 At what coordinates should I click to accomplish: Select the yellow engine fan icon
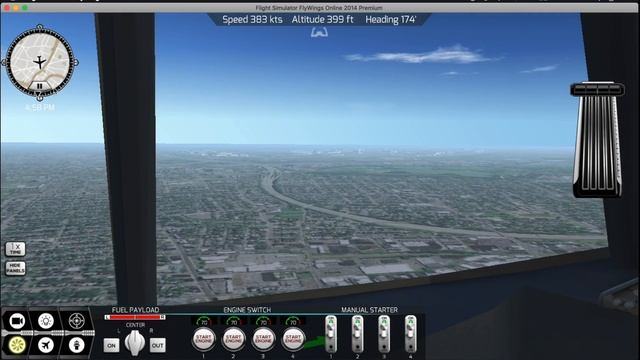[x=17, y=345]
